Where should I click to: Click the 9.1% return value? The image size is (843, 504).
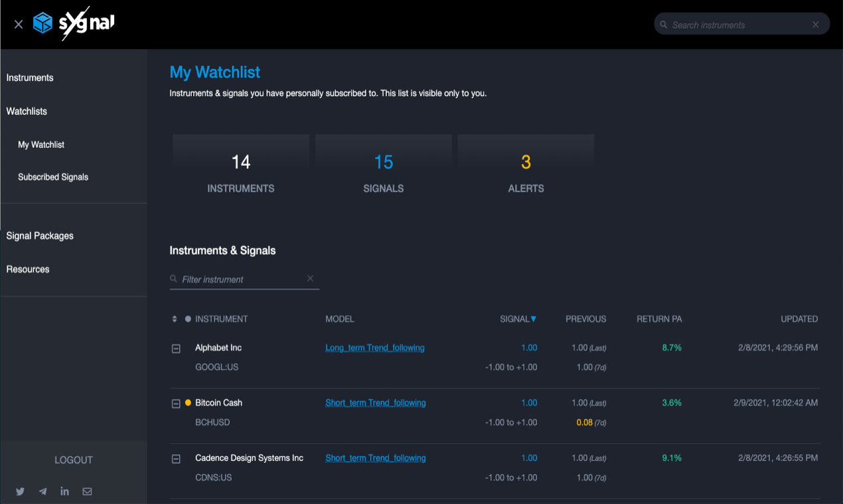[672, 458]
